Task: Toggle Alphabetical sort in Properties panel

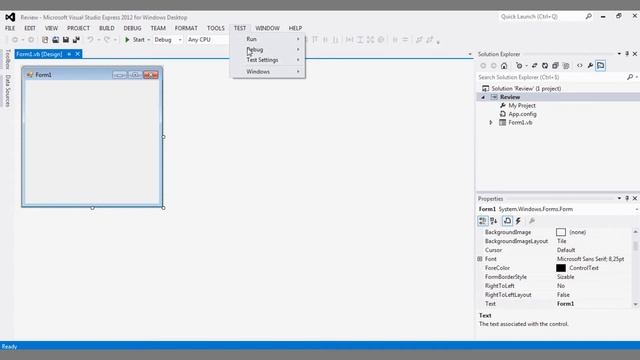Action: (493, 221)
